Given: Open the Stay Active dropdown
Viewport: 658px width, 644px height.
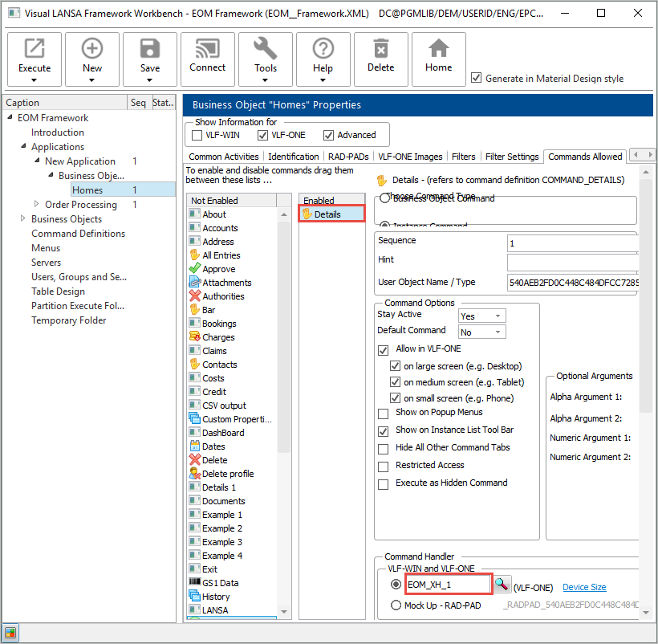Looking at the screenshot, I should pos(481,316).
